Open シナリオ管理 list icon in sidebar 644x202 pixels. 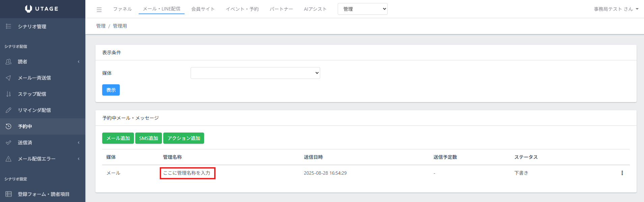click(x=9, y=26)
